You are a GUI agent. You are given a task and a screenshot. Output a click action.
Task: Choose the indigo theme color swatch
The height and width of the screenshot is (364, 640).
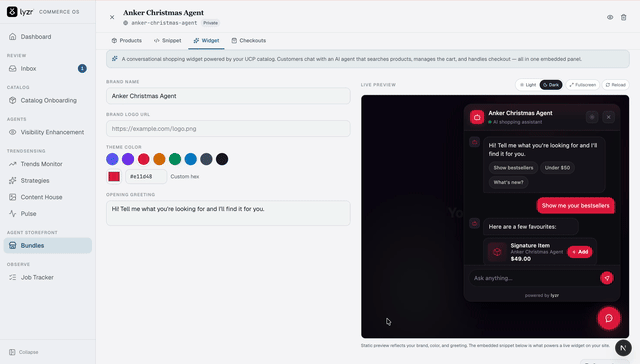pos(112,159)
